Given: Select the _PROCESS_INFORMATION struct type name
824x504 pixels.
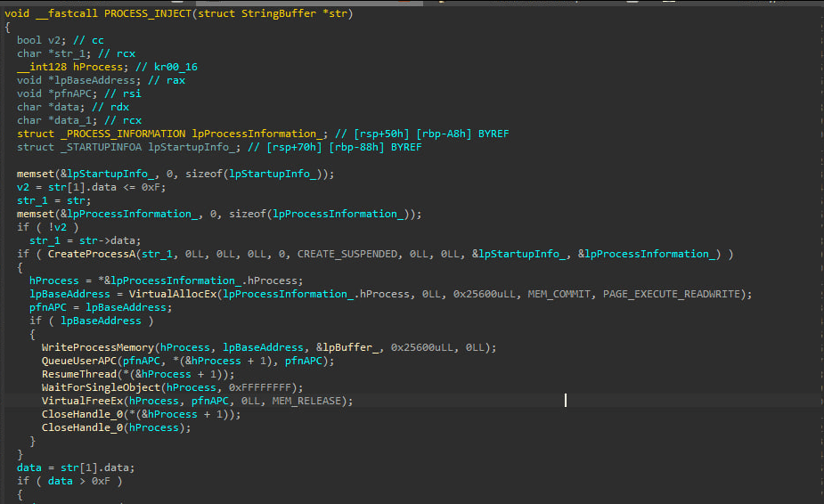Looking at the screenshot, I should [x=123, y=134].
